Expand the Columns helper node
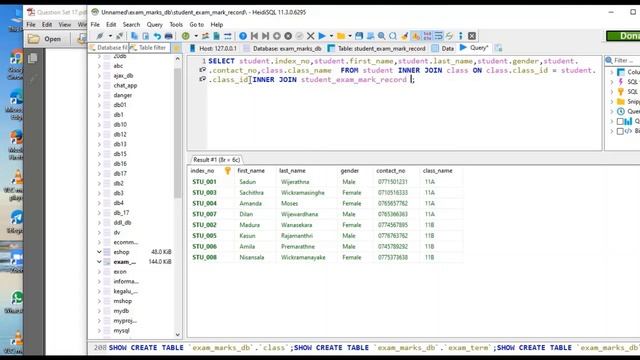This screenshot has width=640, height=360. click(x=612, y=72)
